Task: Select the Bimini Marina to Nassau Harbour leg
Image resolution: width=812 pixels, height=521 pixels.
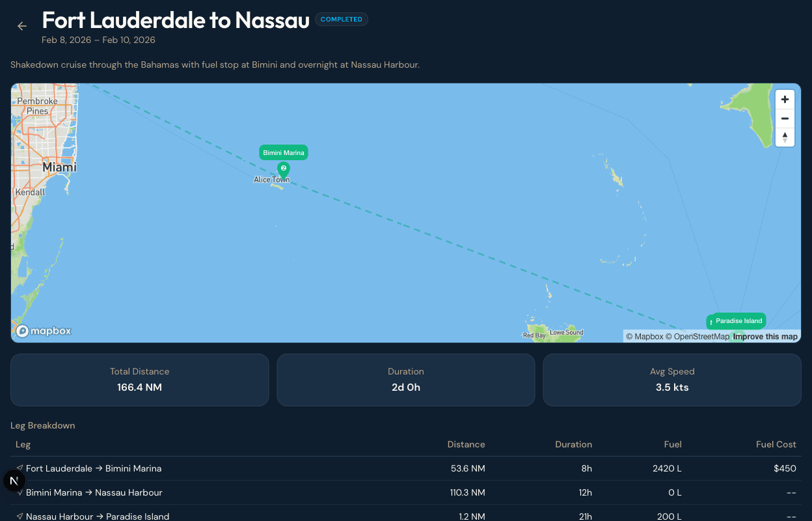Action: click(x=94, y=492)
